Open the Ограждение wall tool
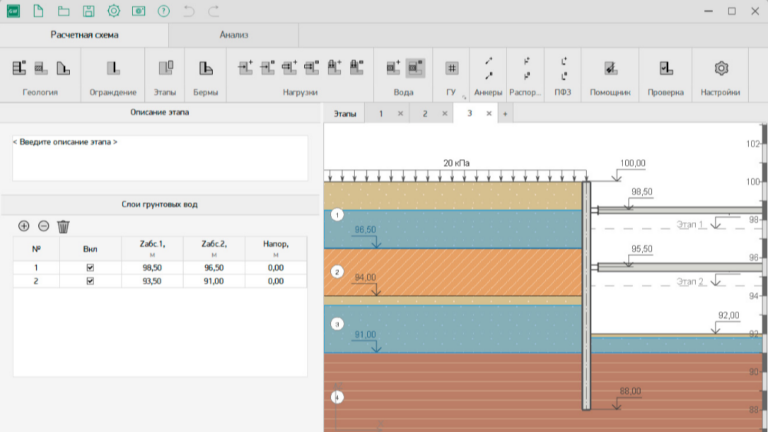The width and height of the screenshot is (768, 432). point(113,68)
